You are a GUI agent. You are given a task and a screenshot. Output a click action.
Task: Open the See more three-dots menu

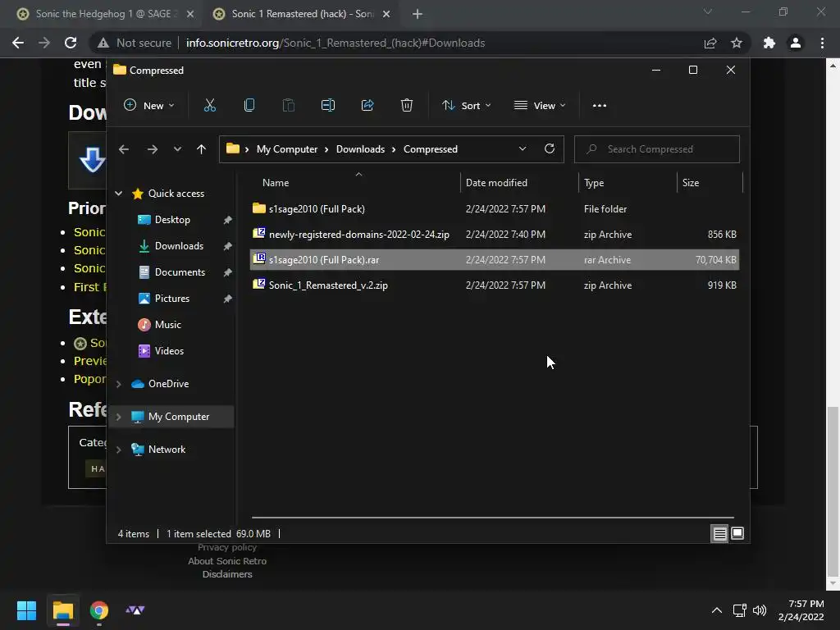pyautogui.click(x=600, y=106)
